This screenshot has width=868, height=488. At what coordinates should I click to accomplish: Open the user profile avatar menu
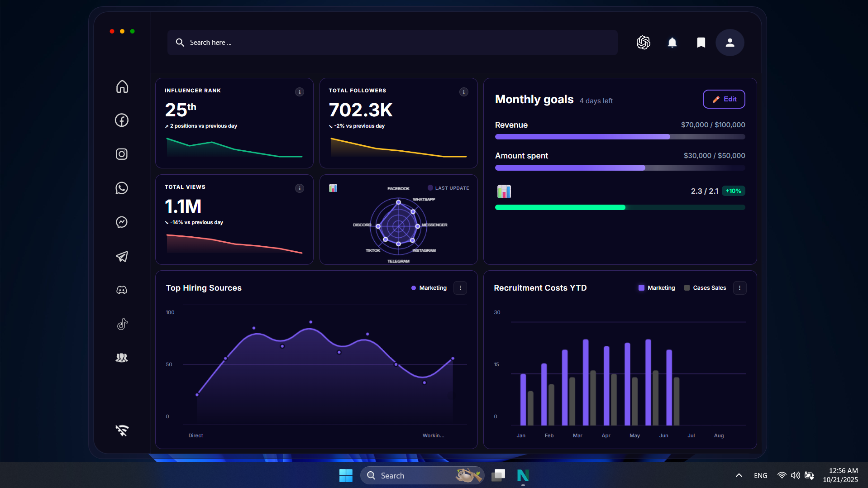(730, 42)
